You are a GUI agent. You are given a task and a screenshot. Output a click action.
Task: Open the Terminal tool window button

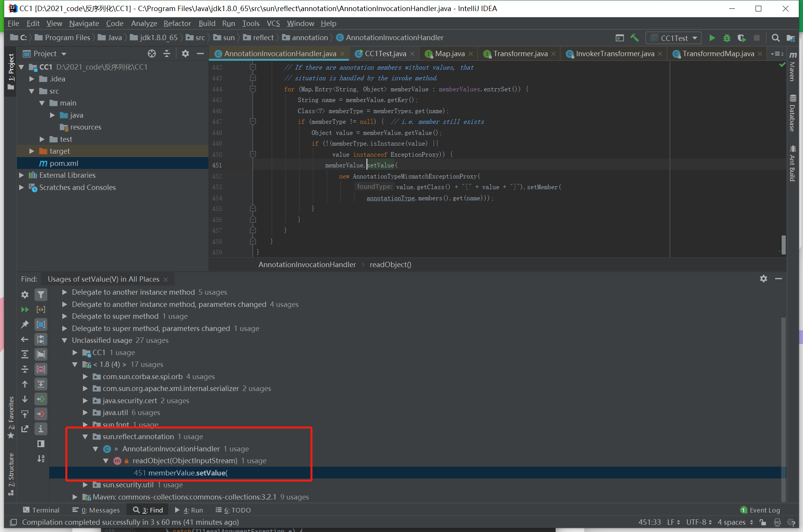tap(41, 510)
